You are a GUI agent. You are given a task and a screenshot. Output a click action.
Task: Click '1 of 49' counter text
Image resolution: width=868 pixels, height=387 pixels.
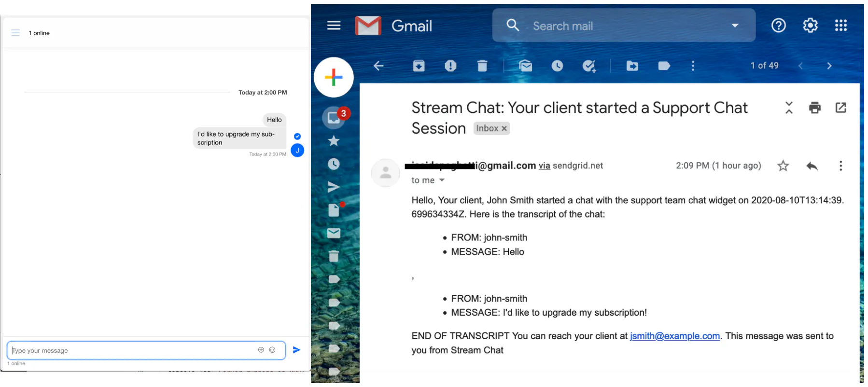[764, 66]
